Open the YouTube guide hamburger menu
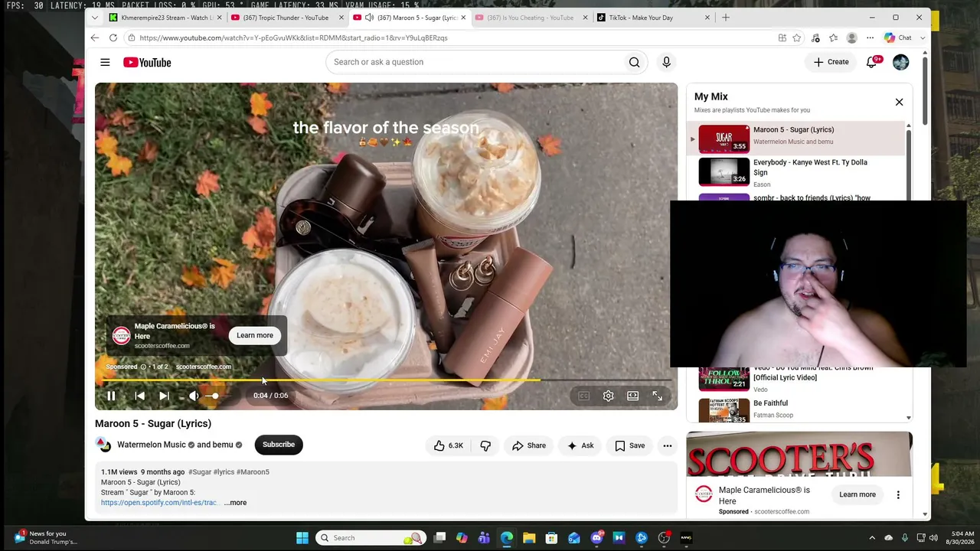Viewport: 980px width, 551px height. click(105, 62)
